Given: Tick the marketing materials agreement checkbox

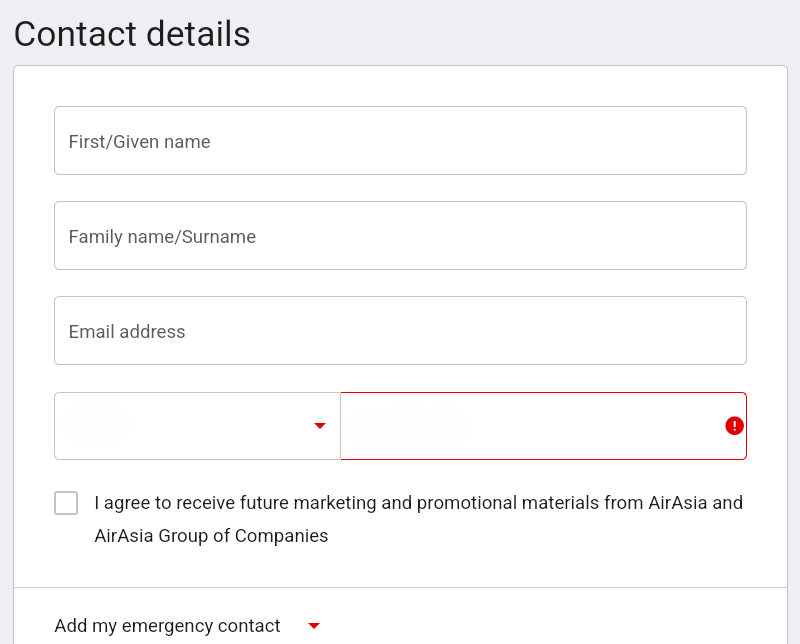Looking at the screenshot, I should click(x=66, y=503).
